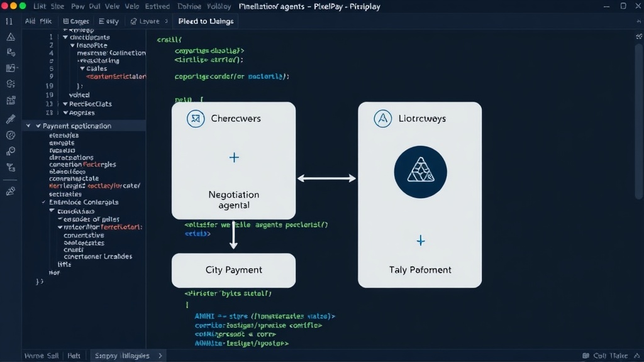The width and height of the screenshot is (644, 362).
Task: Click the dark round triangle emblem in Liotrcweys card
Action: [x=420, y=172]
